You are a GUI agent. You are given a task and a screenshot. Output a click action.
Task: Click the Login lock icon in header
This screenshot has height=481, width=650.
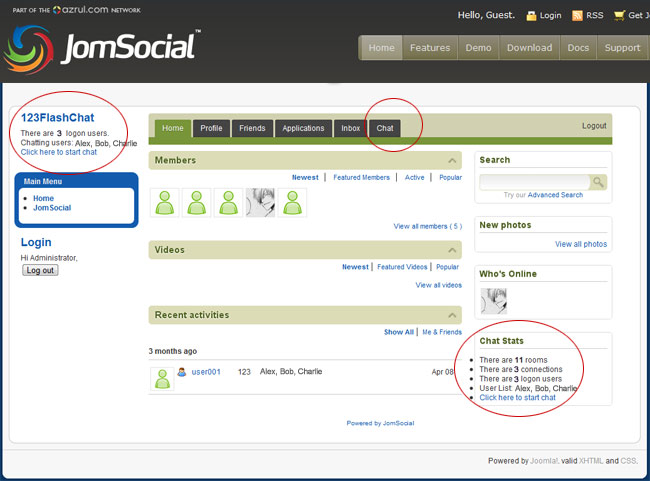coord(531,16)
